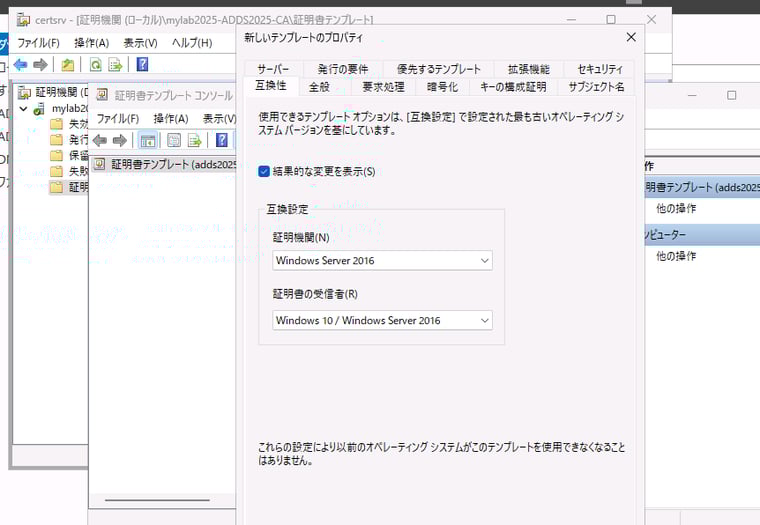Toggle 結果的な変更を表示(S) checkbox
Image resolution: width=760 pixels, height=525 pixels.
tap(264, 171)
